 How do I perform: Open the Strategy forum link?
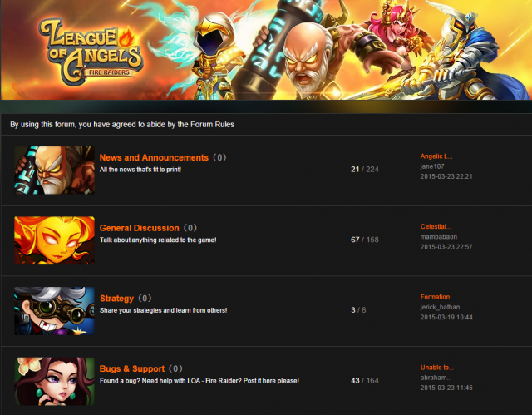[116, 299]
